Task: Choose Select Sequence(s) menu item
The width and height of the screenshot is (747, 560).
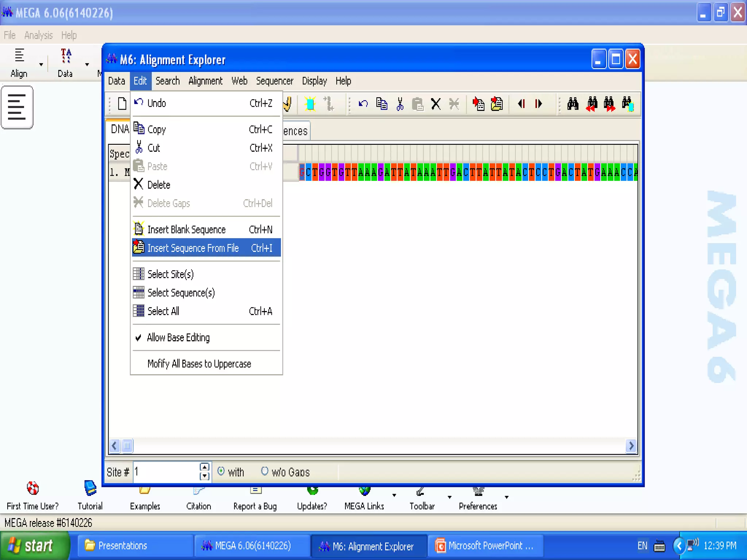Action: coord(206,293)
